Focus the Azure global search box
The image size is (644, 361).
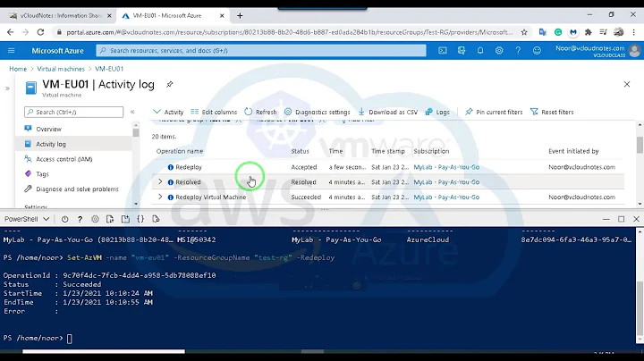pyautogui.click(x=261, y=50)
